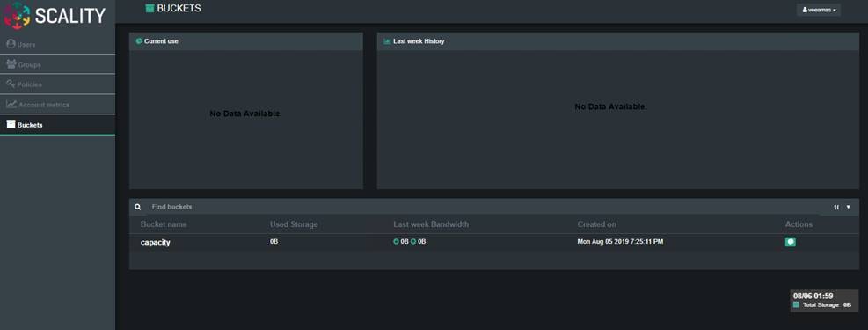This screenshot has width=868, height=330.
Task: Click the Scality logo
Action: (55, 16)
